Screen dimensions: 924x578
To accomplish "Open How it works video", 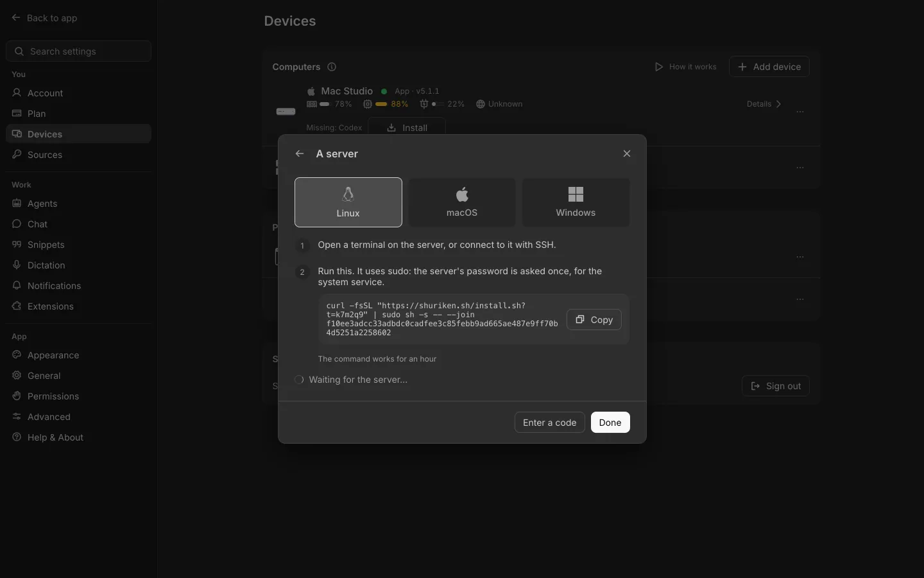I will tap(685, 67).
